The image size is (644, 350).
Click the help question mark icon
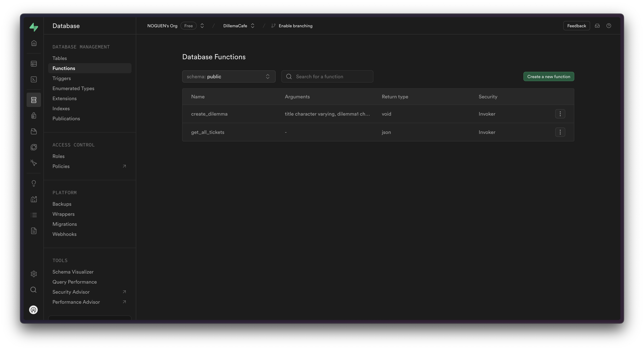609,26
